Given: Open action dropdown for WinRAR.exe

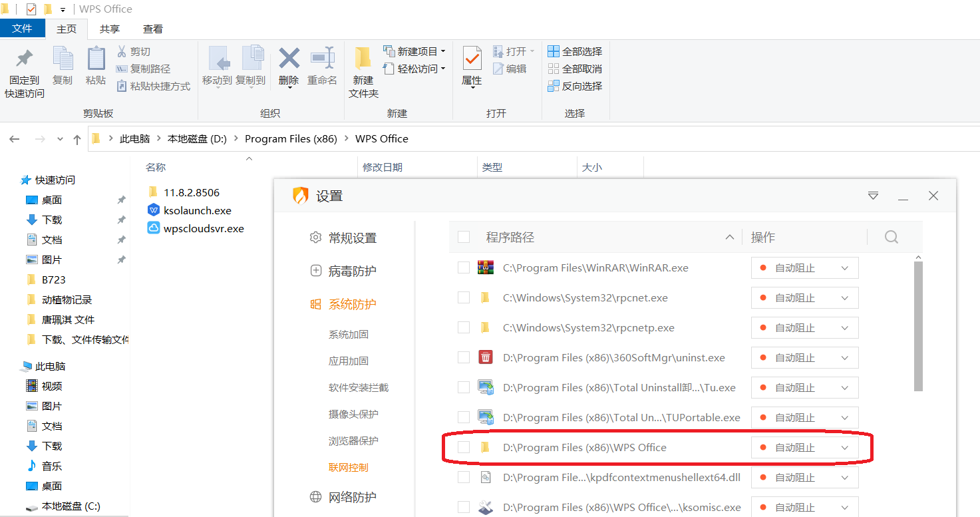Looking at the screenshot, I should (805, 267).
